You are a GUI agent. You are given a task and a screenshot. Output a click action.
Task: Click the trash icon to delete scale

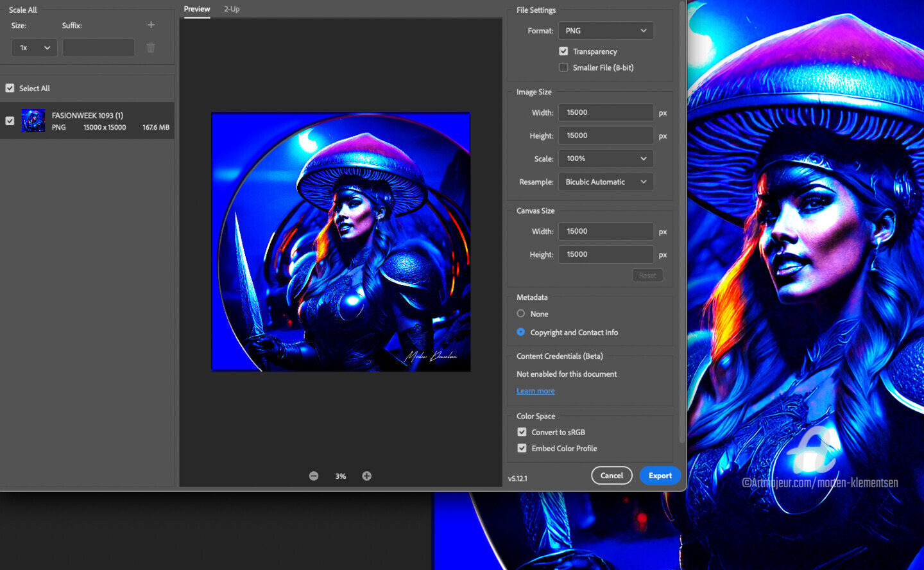point(151,48)
